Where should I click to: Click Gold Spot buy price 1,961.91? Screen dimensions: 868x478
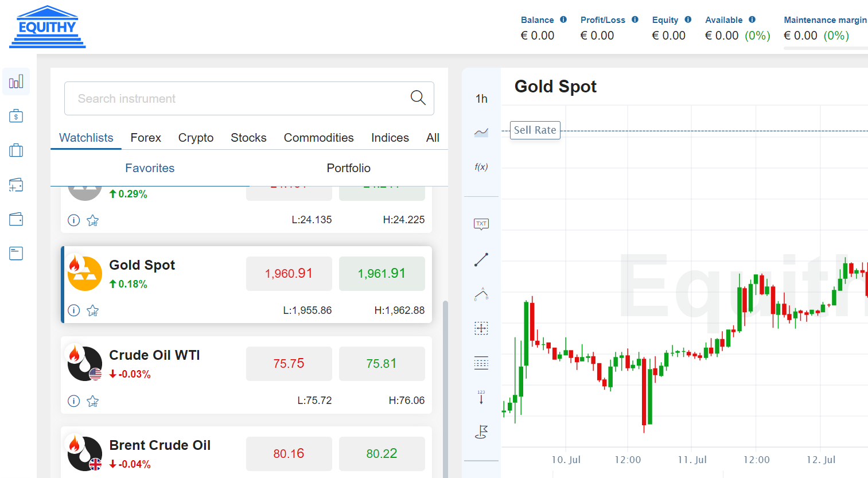coord(382,274)
